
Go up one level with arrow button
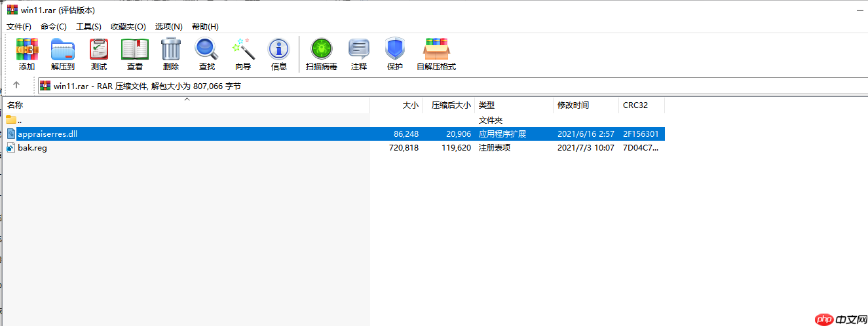(16, 85)
